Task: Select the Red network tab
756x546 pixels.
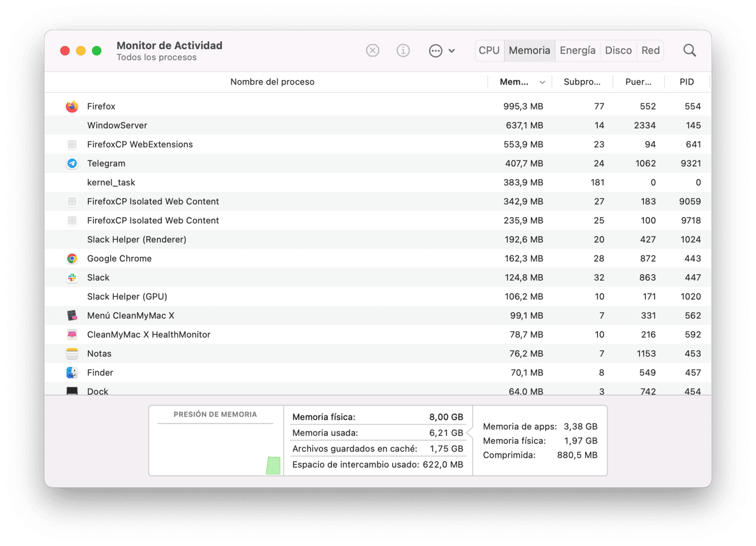Action: [x=650, y=50]
